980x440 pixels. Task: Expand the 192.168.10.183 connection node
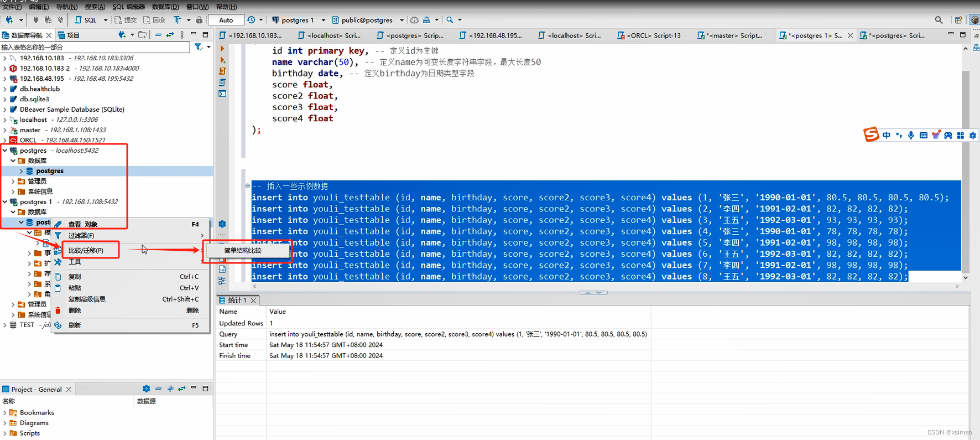tap(5, 58)
